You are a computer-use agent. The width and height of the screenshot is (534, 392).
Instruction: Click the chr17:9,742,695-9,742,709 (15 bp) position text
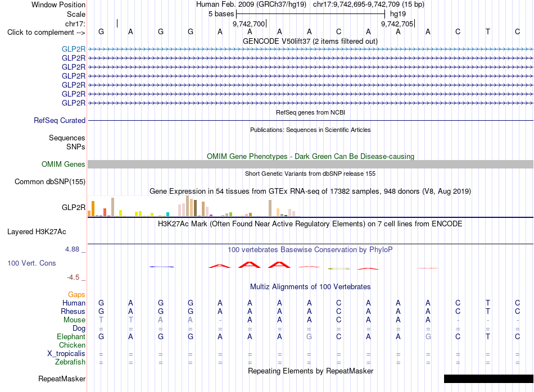pyautogui.click(x=369, y=4)
